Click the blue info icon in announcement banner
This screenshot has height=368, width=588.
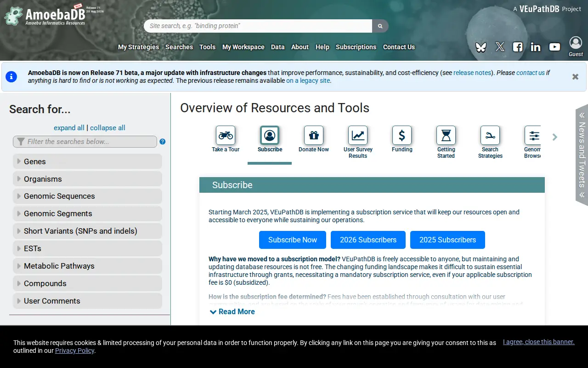pyautogui.click(x=11, y=77)
